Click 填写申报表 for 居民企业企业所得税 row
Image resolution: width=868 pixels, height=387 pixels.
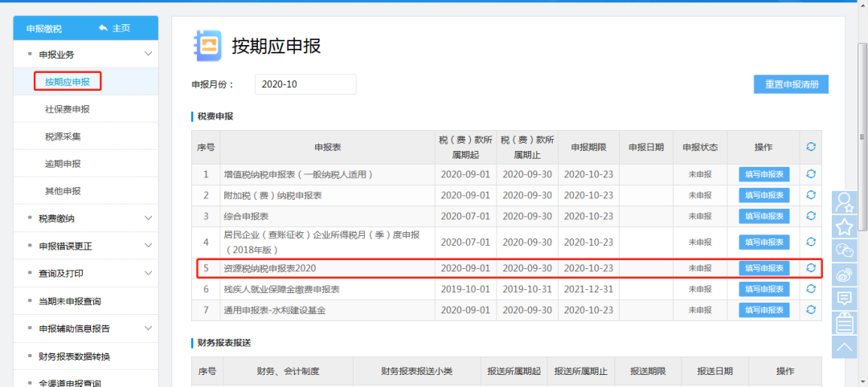[764, 242]
